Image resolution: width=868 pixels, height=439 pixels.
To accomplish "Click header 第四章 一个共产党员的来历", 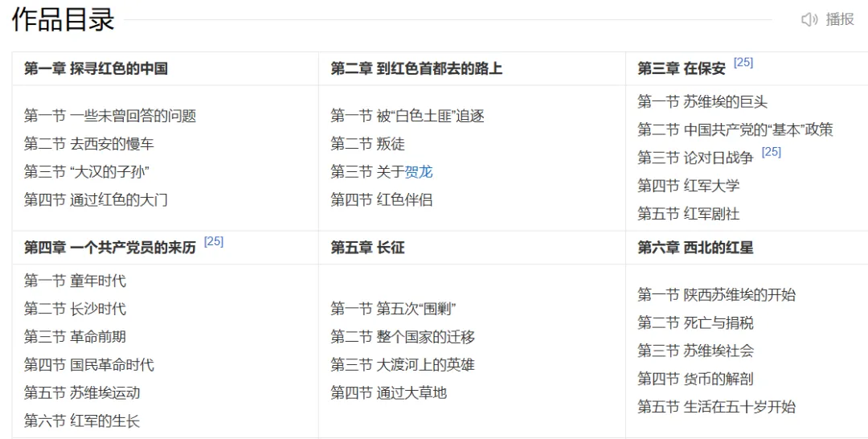I will 110,248.
